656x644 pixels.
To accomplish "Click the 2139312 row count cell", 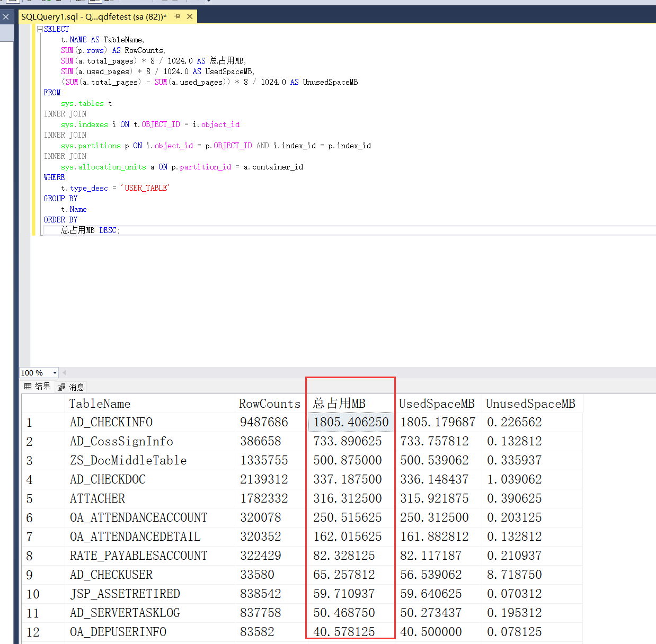I will (271, 479).
